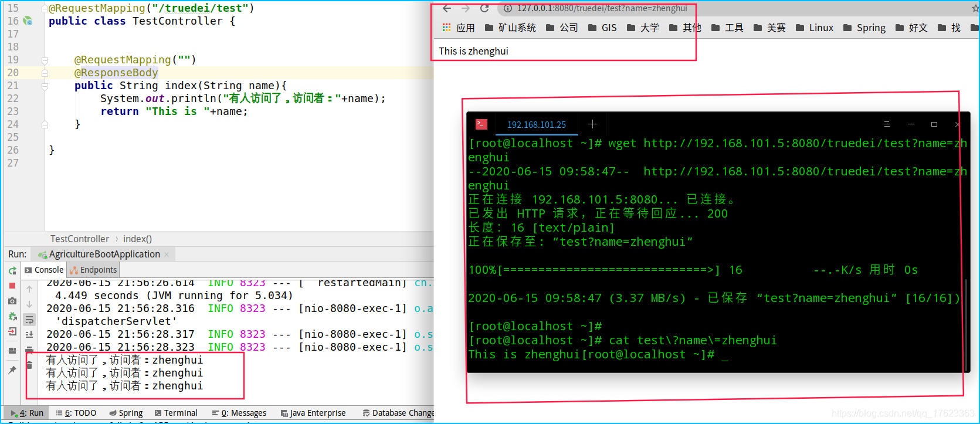Image resolution: width=980 pixels, height=424 pixels.
Task: Click the @ResponseBody annotation on line 20
Action: coord(116,73)
